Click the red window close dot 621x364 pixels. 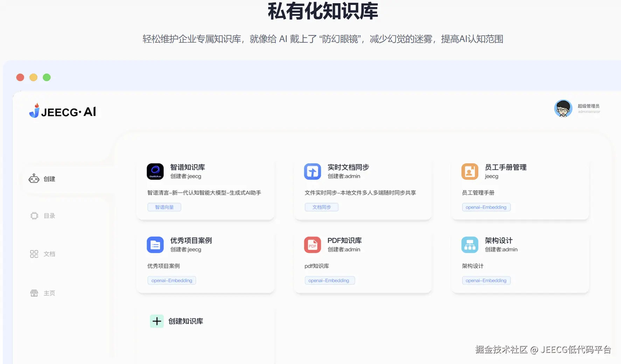tap(20, 77)
